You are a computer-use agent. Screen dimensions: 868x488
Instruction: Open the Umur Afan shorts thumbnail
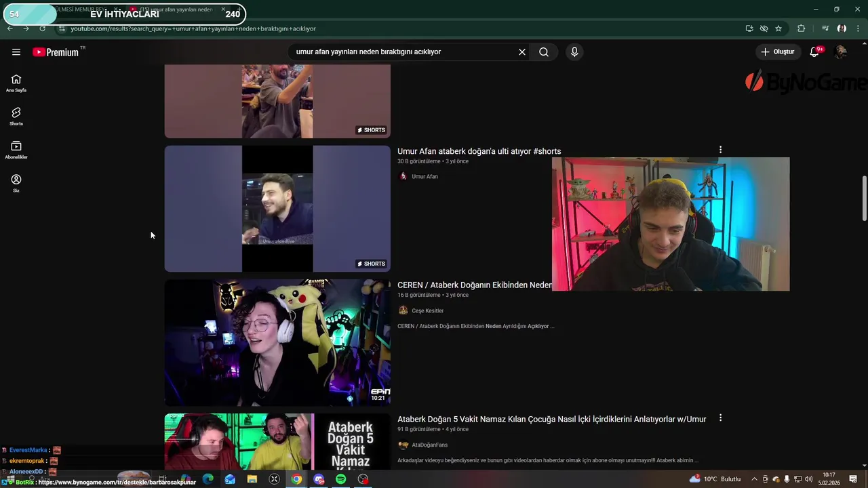coord(277,209)
